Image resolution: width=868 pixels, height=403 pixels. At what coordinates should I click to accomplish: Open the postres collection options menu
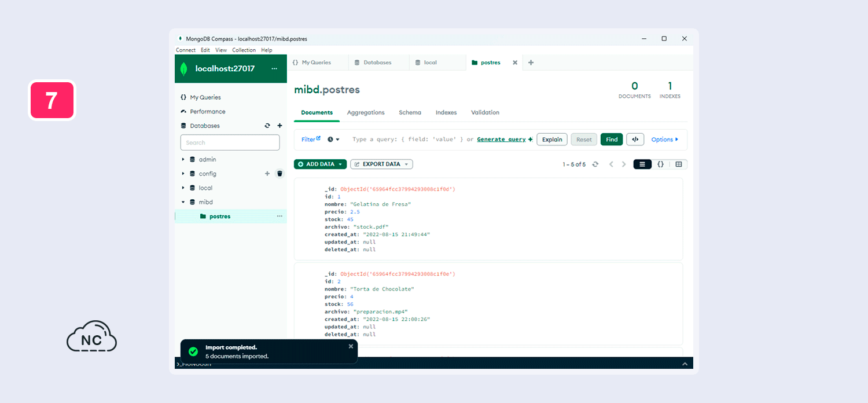(x=279, y=216)
